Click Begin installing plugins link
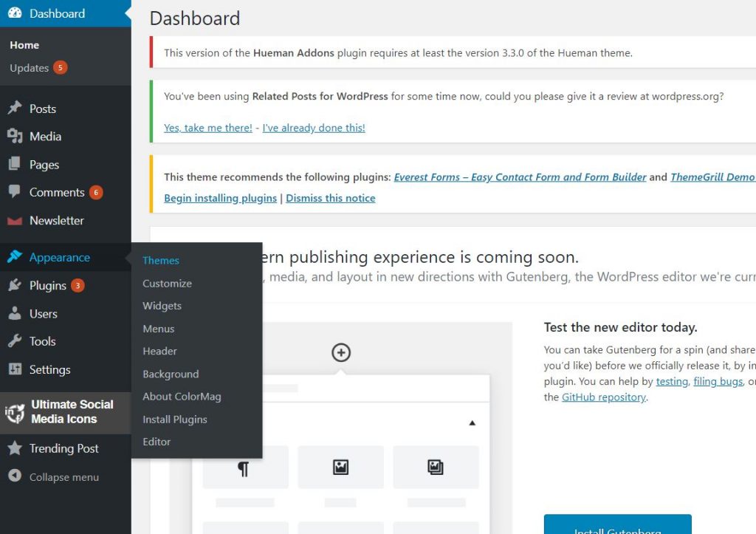This screenshot has width=756, height=534. tap(220, 198)
